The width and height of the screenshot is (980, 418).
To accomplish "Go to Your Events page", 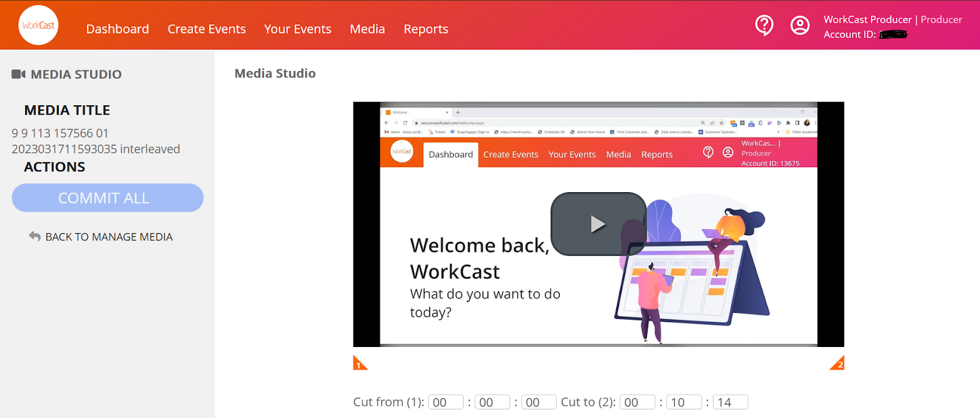I will 298,29.
